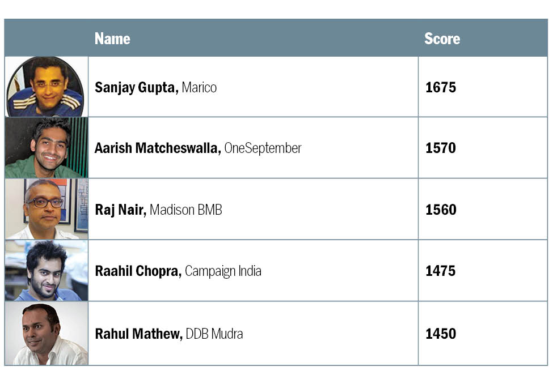The image size is (553, 392).
Task: Click the score 1475
Action: 441,271
